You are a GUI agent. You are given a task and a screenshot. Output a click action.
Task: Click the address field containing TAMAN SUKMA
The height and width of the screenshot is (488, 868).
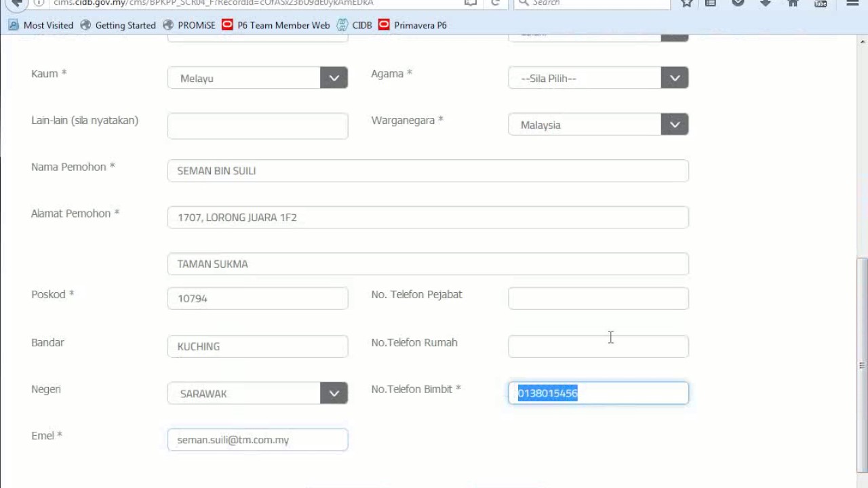428,264
